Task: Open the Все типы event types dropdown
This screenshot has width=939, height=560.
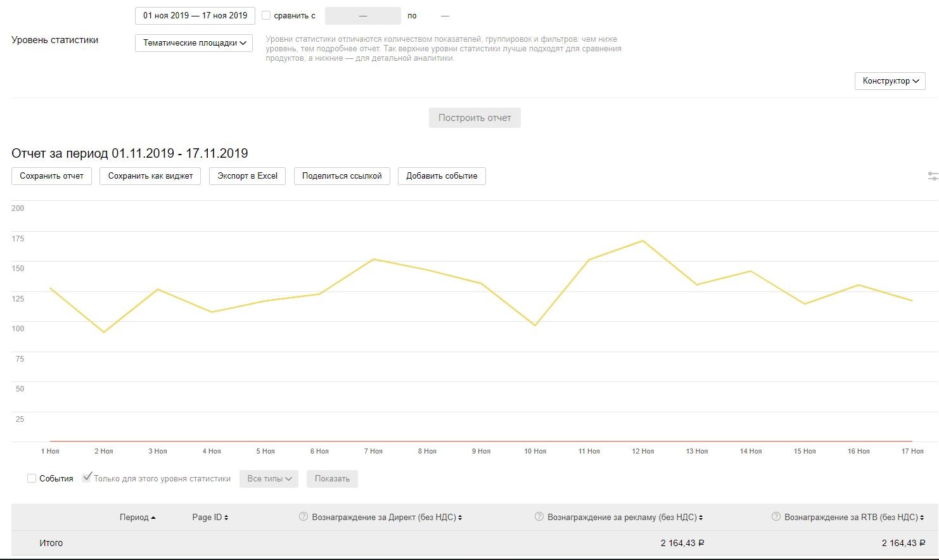Action: [x=269, y=479]
